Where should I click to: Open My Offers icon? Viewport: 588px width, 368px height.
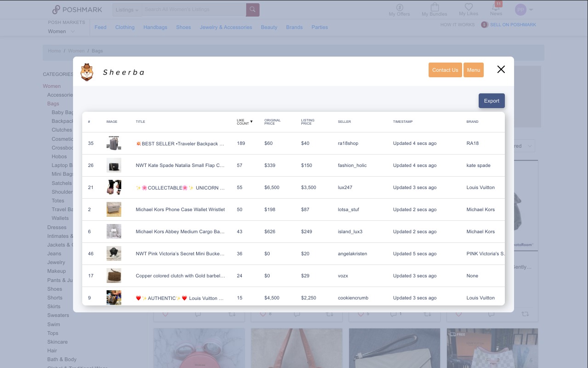(399, 8)
